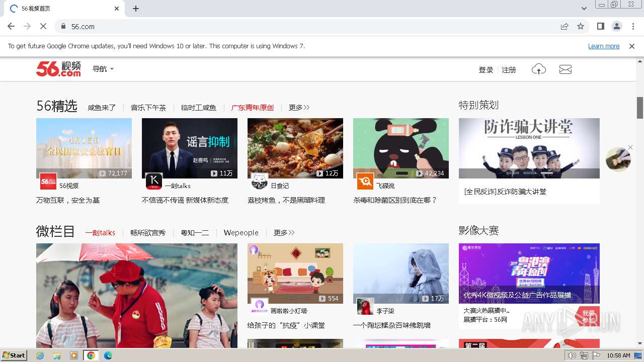Screen dimensions: 644x362
Task: Open the snowy hooded girl thumbnail
Action: click(401, 274)
